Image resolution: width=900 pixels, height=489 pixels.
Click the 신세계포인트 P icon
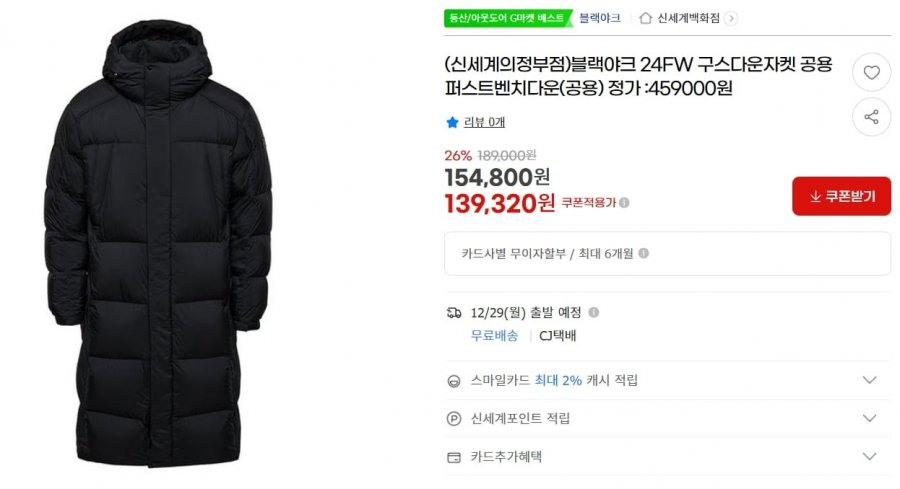pyautogui.click(x=453, y=419)
